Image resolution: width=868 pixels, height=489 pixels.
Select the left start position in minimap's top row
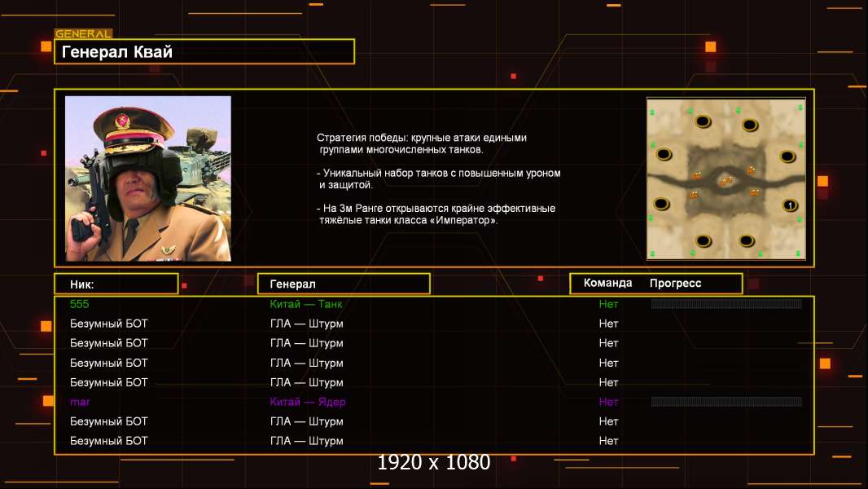coord(703,121)
